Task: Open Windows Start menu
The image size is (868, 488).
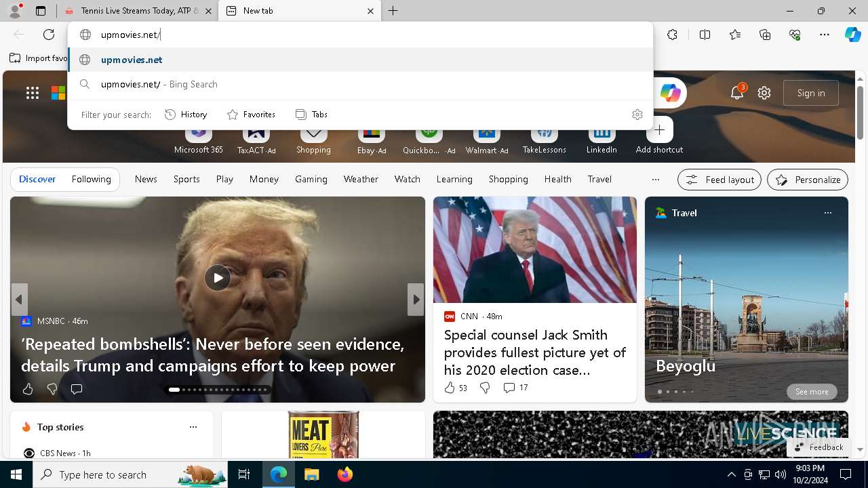Action: point(16,474)
